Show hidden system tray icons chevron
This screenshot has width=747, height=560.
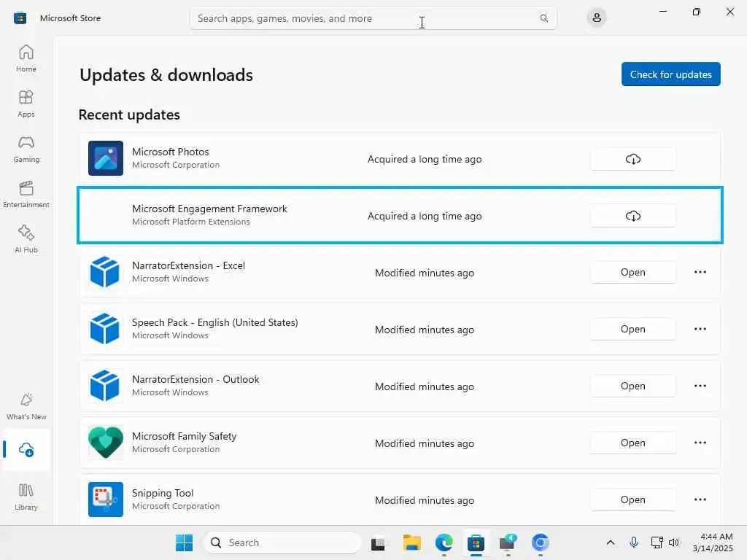(611, 542)
